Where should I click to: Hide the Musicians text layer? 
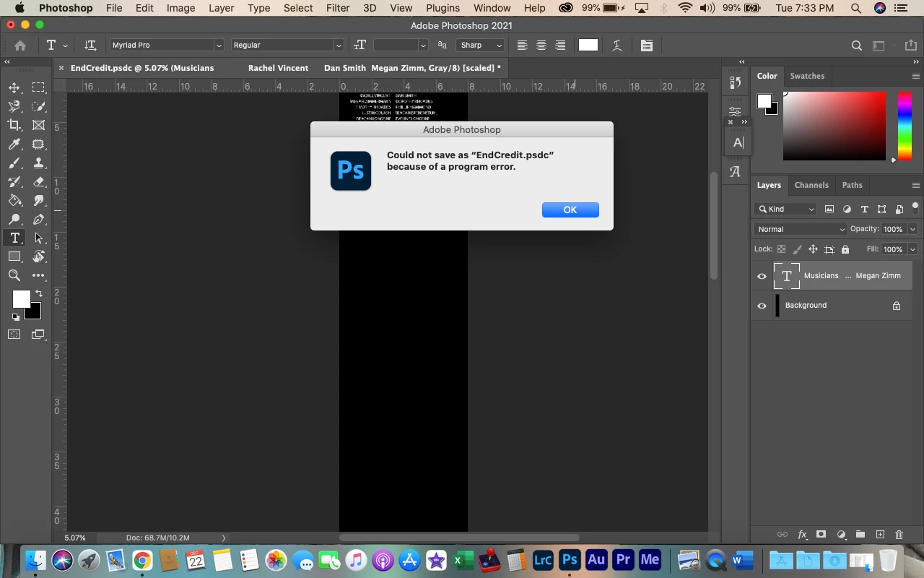[762, 276]
